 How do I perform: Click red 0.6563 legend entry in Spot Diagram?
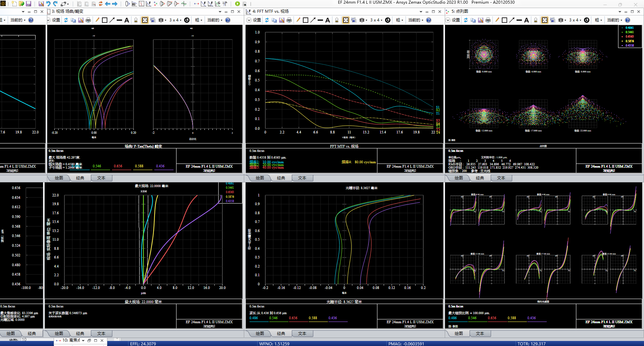(630, 37)
